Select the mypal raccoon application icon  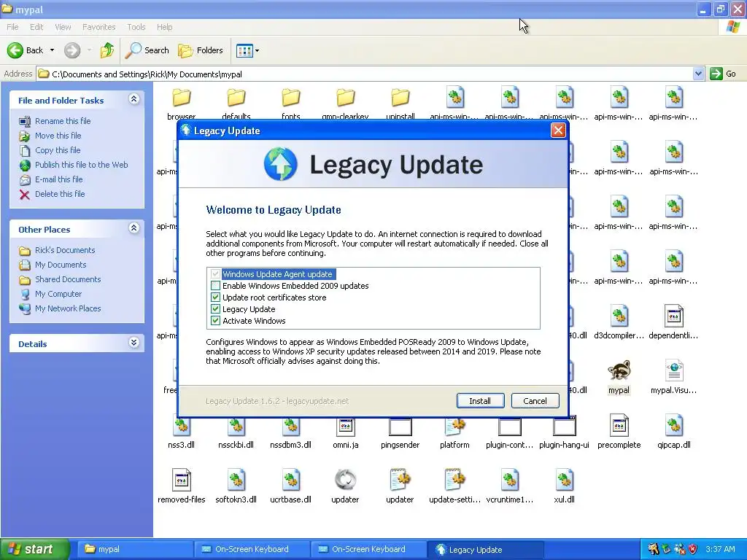[x=619, y=370]
